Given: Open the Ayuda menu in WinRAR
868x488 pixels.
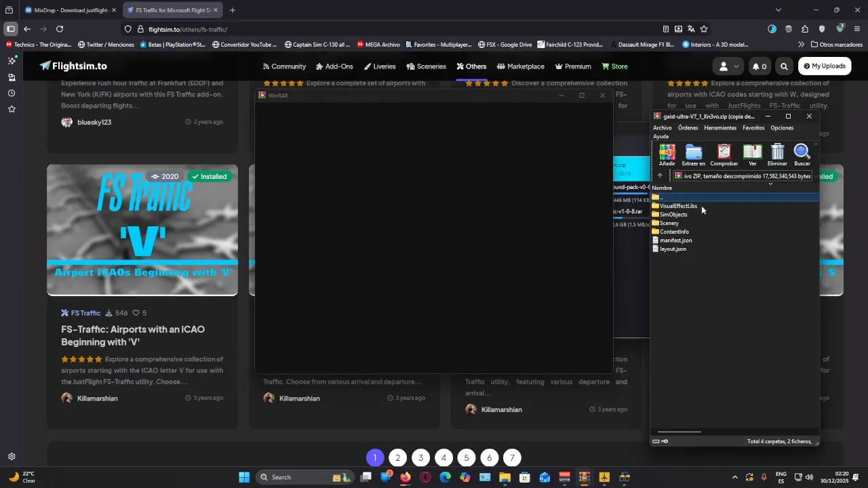Looking at the screenshot, I should coord(661,137).
